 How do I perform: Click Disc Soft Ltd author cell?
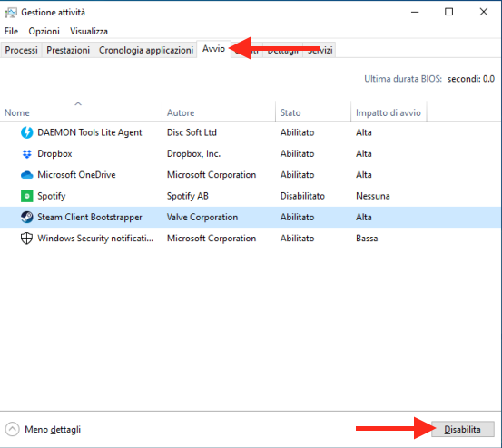[192, 132]
